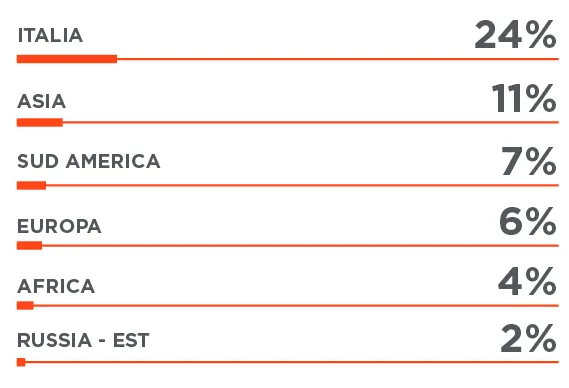The width and height of the screenshot is (569, 388).
Task: Click the 7% value for Sud America
Action: pos(528,161)
